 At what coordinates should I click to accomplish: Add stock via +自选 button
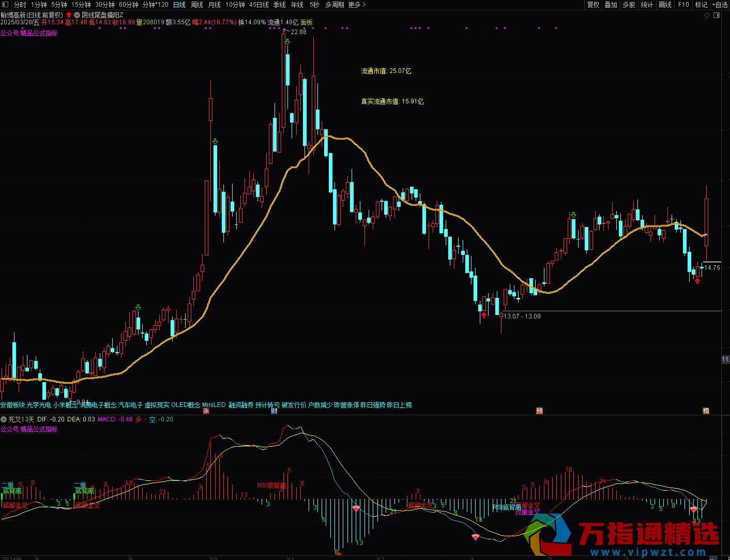pos(720,5)
